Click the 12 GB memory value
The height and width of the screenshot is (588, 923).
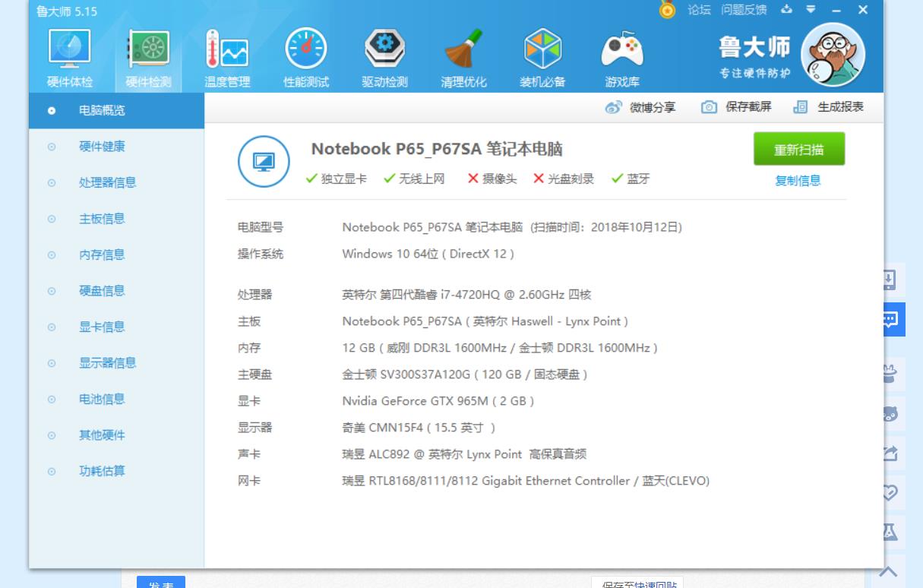point(500,348)
